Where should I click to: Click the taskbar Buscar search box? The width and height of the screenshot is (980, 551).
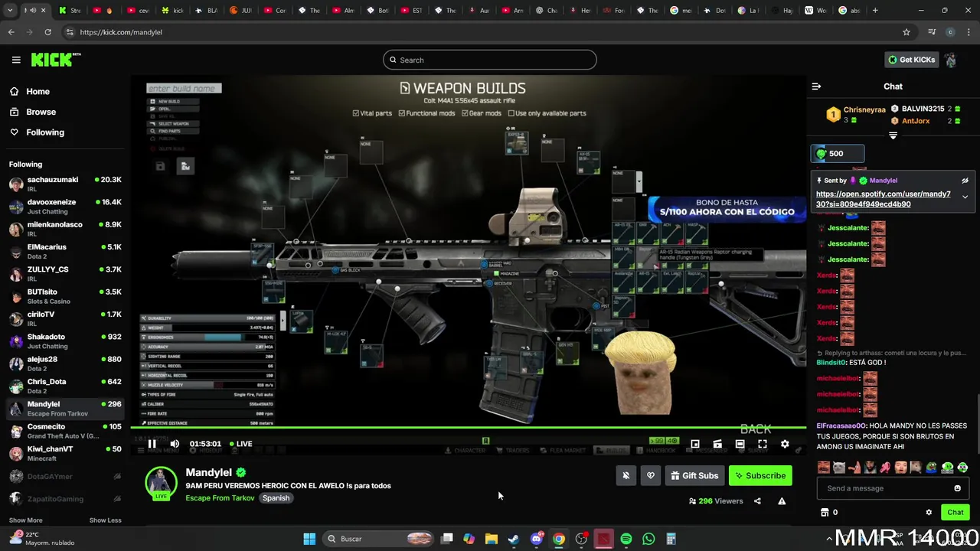(378, 539)
